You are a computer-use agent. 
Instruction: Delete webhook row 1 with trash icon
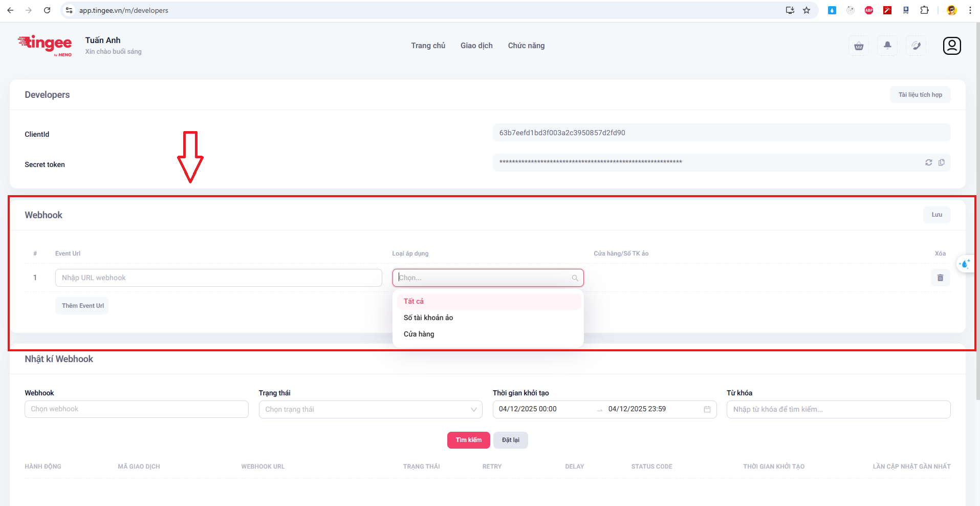click(940, 278)
